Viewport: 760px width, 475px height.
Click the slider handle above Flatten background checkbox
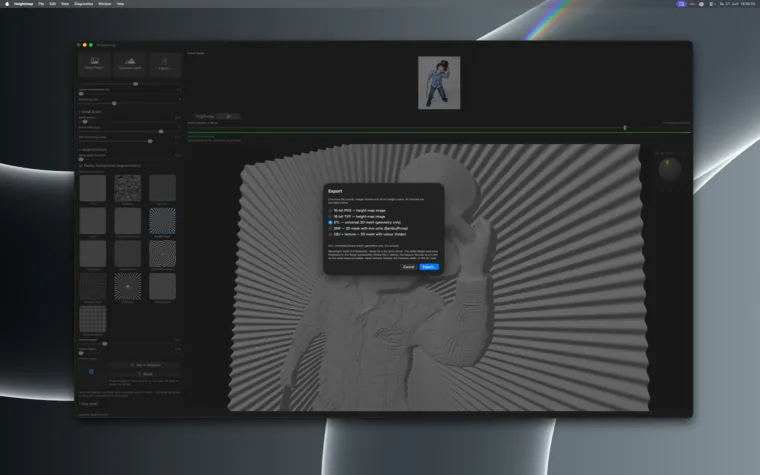[81, 159]
